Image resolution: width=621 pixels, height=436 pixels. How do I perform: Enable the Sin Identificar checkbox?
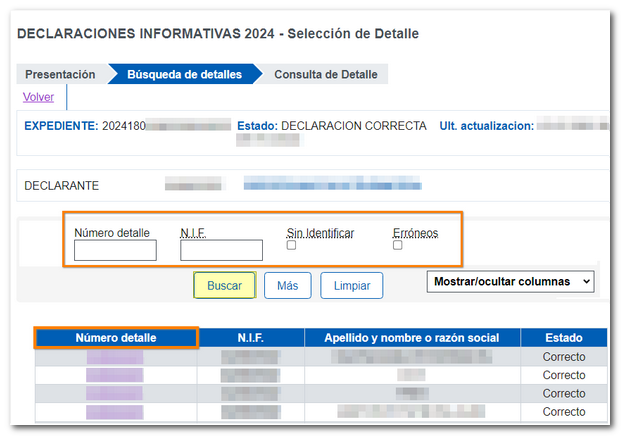point(291,245)
